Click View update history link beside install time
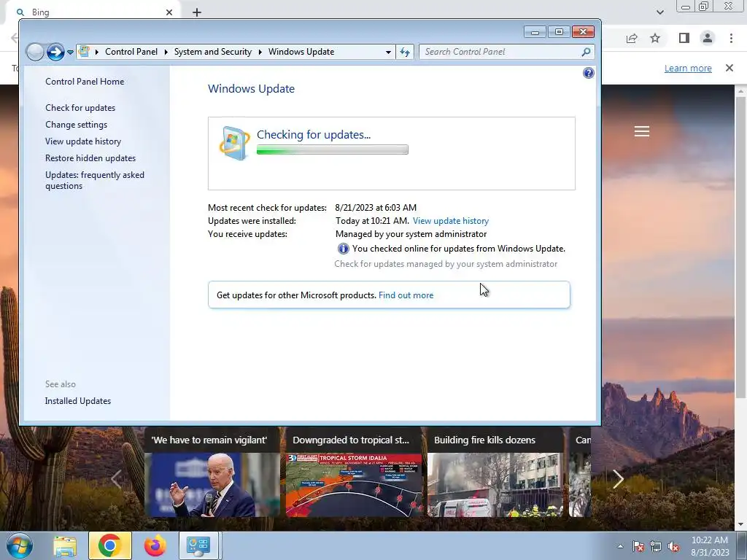Image resolution: width=747 pixels, height=560 pixels. click(x=451, y=221)
